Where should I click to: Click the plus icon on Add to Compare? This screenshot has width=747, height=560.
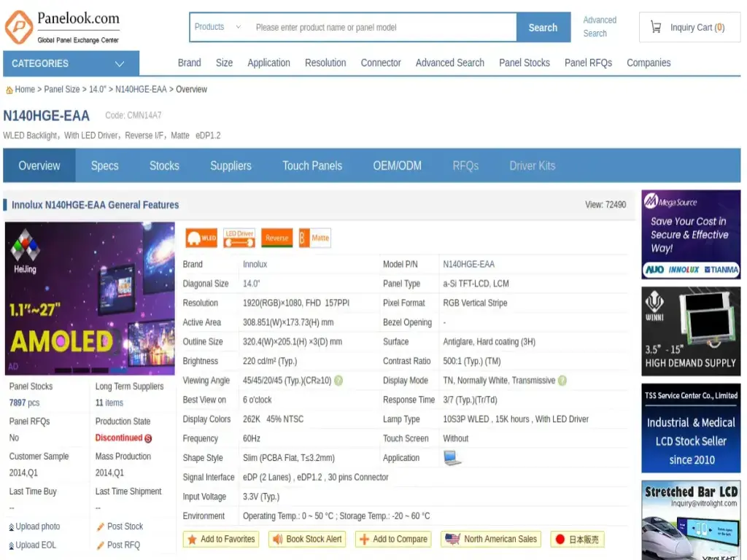(x=364, y=540)
